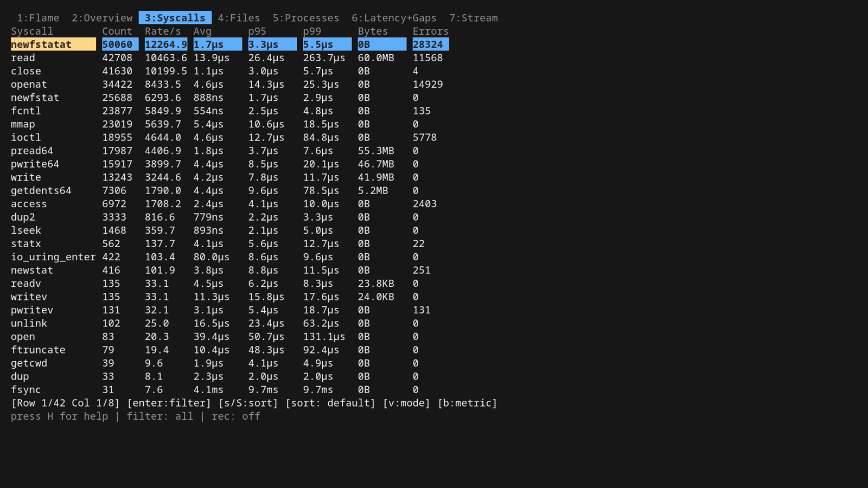The width and height of the screenshot is (868, 488).
Task: Select the ioctl syscall row
Action: [x=230, y=138]
